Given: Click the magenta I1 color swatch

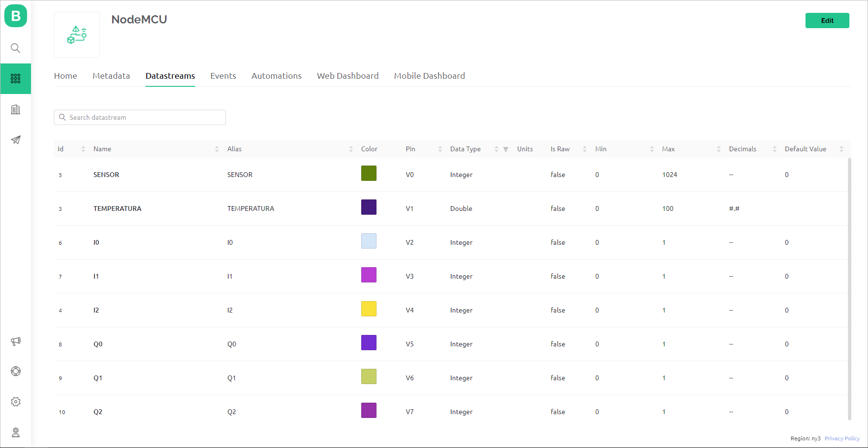Looking at the screenshot, I should tap(369, 275).
